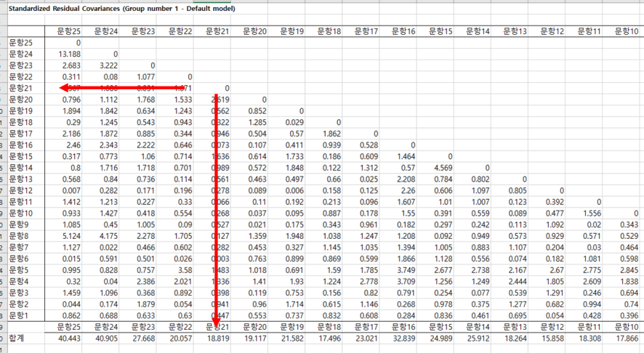Click the value 3.749 in row 문항5

[x=406, y=270]
